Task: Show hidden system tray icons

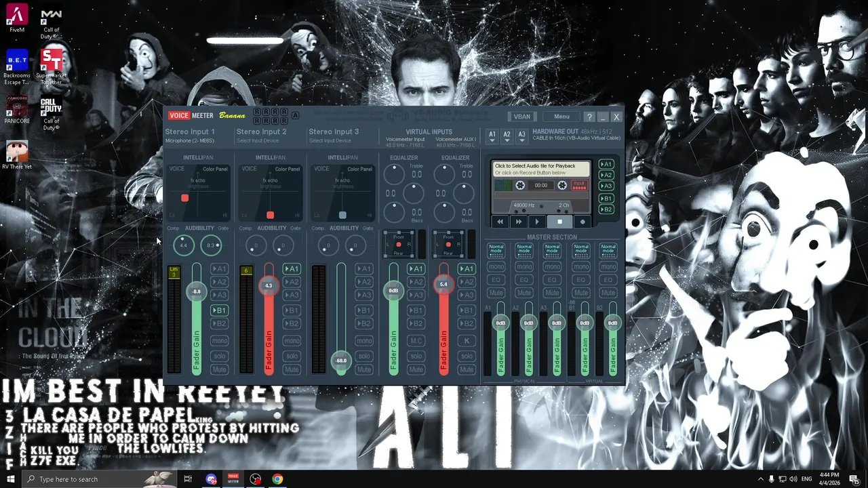Action: (760, 479)
